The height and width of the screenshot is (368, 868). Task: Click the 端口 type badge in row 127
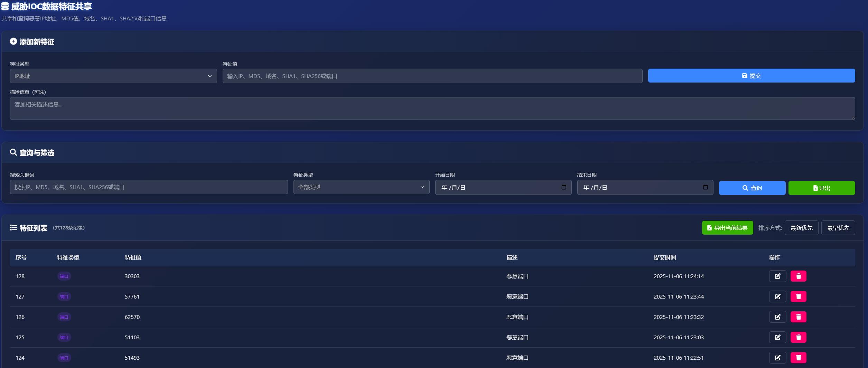point(64,296)
